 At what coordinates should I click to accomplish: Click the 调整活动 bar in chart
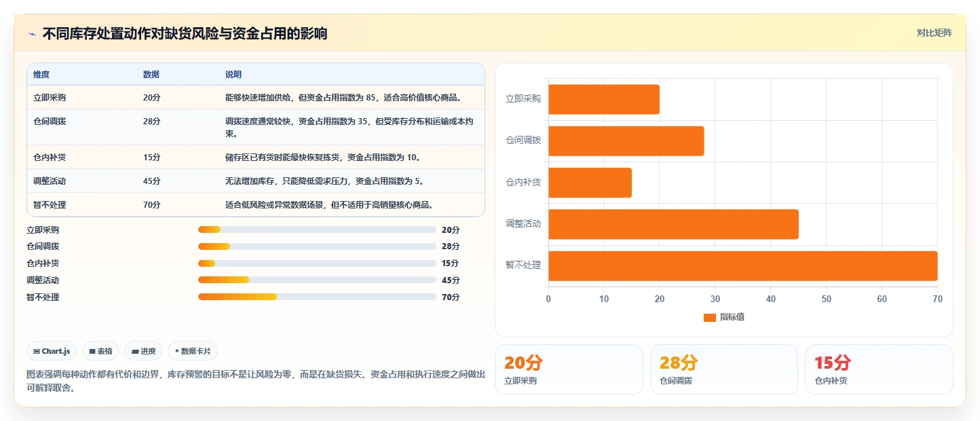pyautogui.click(x=673, y=224)
